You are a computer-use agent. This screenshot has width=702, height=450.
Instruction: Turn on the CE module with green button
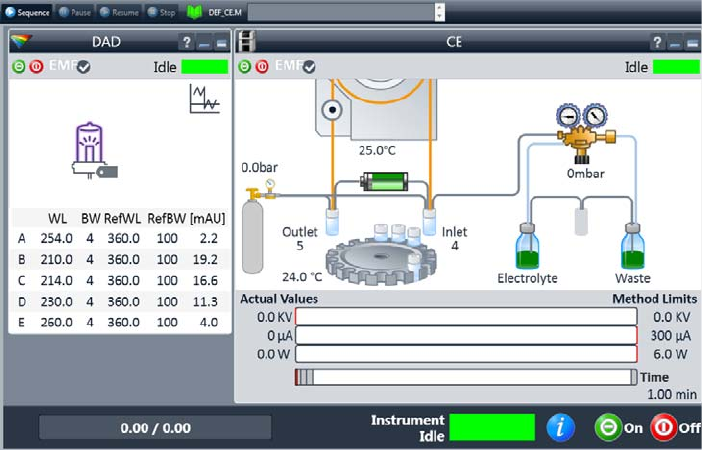click(244, 67)
